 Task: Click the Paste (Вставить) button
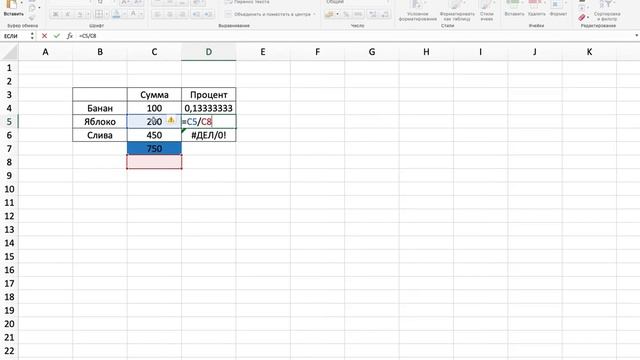point(13,9)
